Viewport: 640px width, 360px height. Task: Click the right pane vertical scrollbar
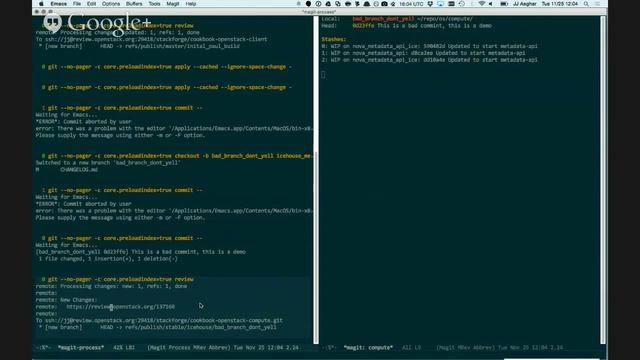pos(603,180)
